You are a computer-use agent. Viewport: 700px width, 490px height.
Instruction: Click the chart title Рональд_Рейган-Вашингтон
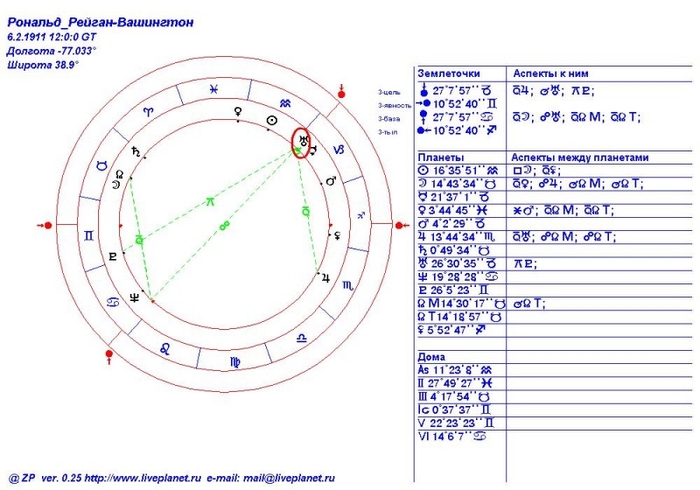[101, 22]
